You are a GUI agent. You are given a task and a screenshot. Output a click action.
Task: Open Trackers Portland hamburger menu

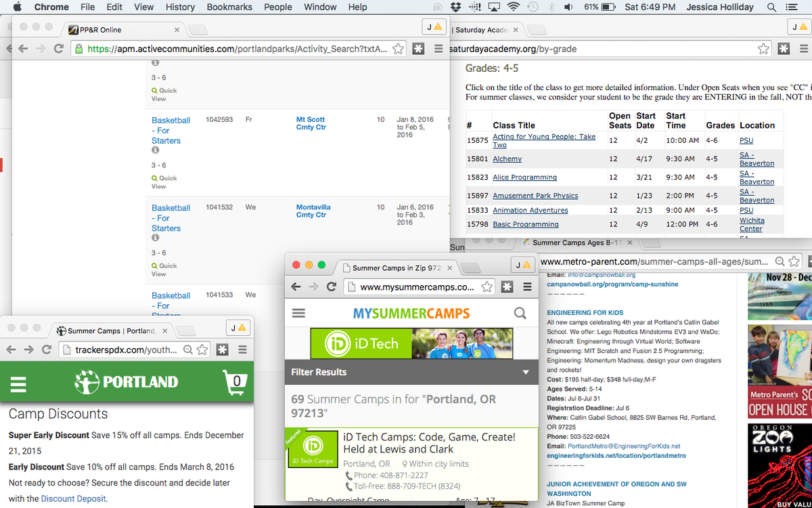18,384
